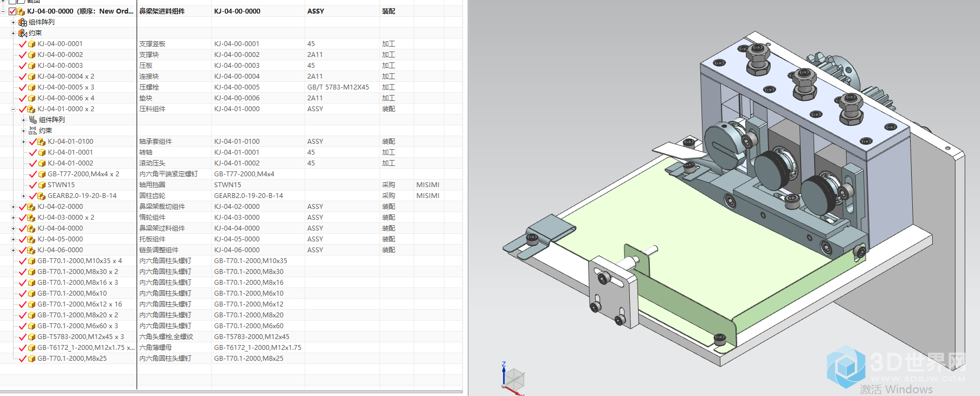Expand the GEARB2.0-19-20-B-14 node
This screenshot has width=980, height=396.
[x=23, y=196]
